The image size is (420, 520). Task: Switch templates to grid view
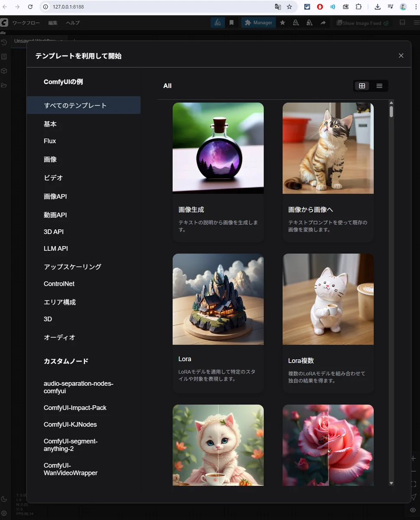[x=362, y=86]
